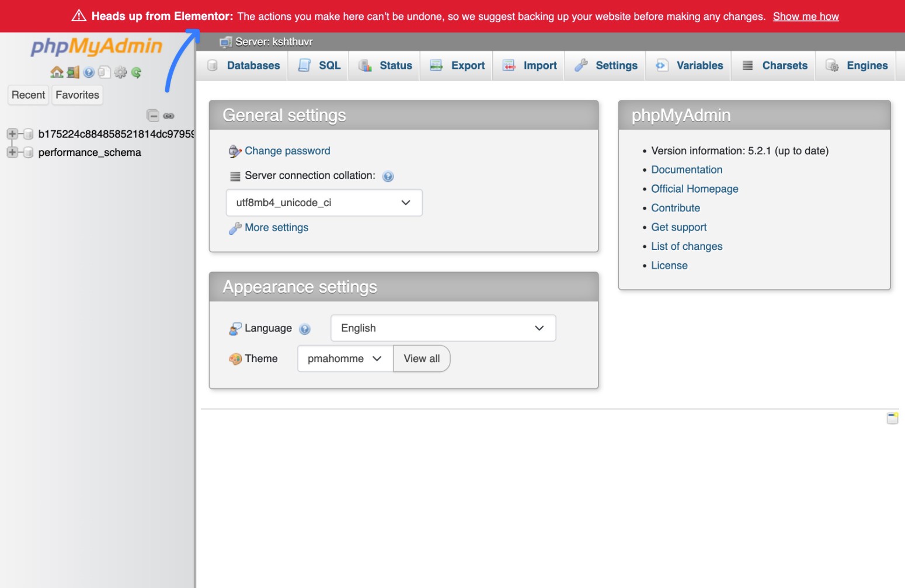Go to the Export tab
905x588 pixels.
point(457,65)
